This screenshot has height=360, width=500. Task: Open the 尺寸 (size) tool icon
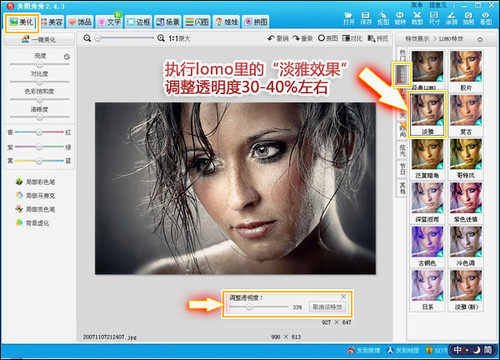tap(434, 15)
